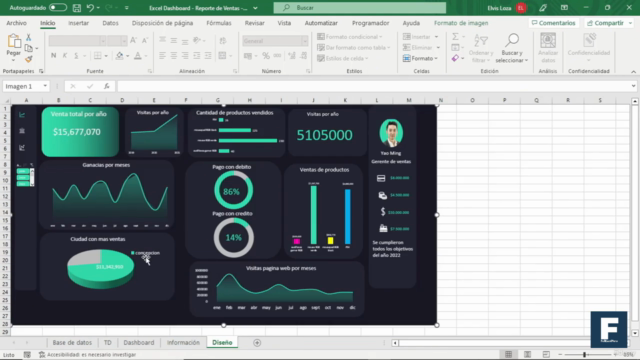Open the Dashboard sheet tab
The height and width of the screenshot is (360, 640).
tap(139, 342)
